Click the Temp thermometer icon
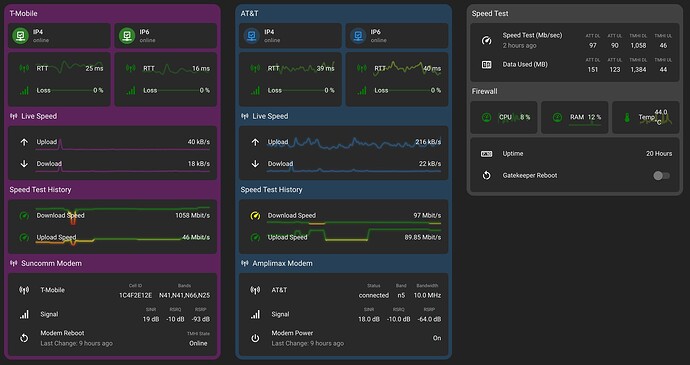Viewport: 690px width, 365px height. tap(628, 117)
